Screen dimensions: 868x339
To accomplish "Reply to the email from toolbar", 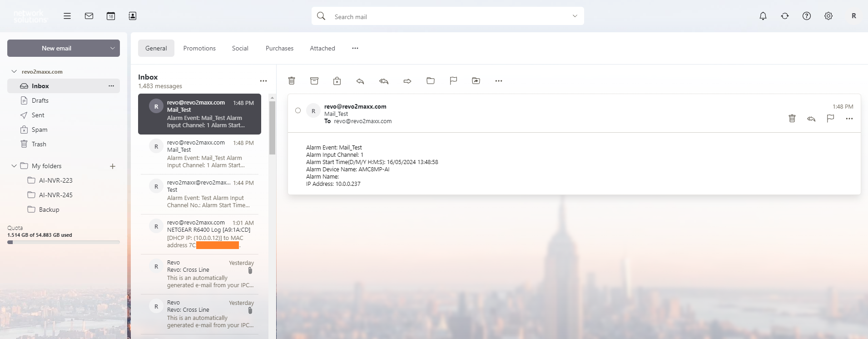I will (x=360, y=81).
